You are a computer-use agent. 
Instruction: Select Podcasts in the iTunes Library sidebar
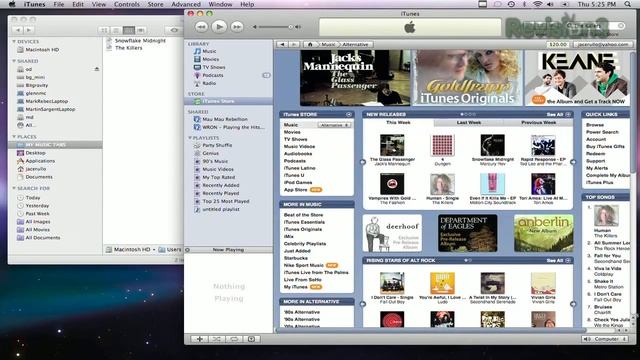click(213, 76)
